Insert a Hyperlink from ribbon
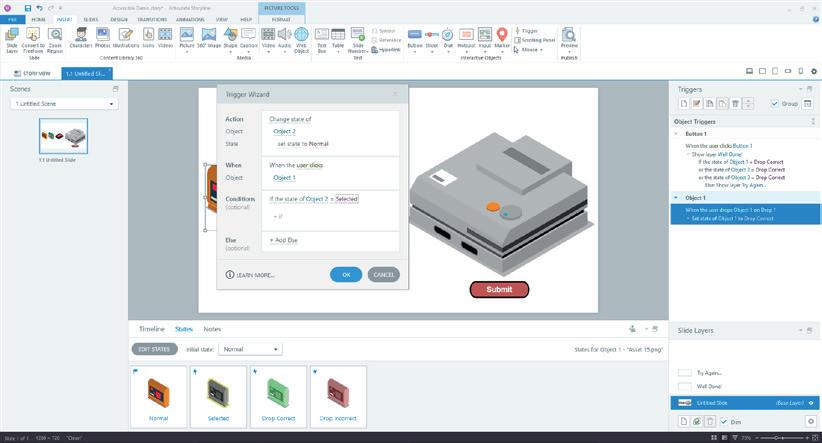The width and height of the screenshot is (822, 443). tap(386, 50)
